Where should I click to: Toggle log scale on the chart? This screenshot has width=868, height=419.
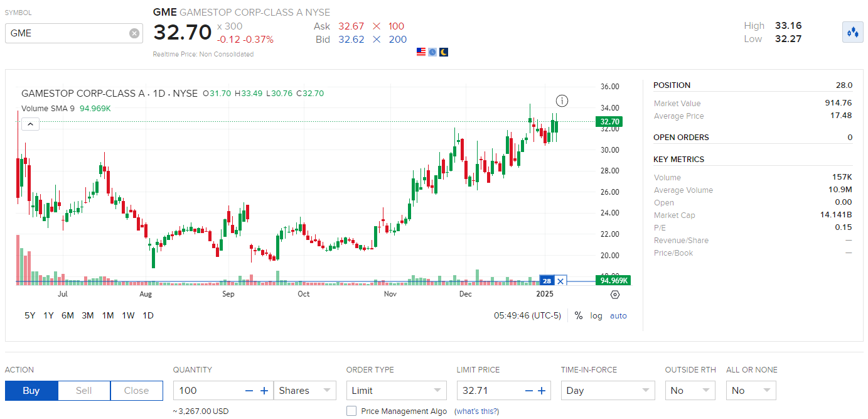pyautogui.click(x=596, y=315)
